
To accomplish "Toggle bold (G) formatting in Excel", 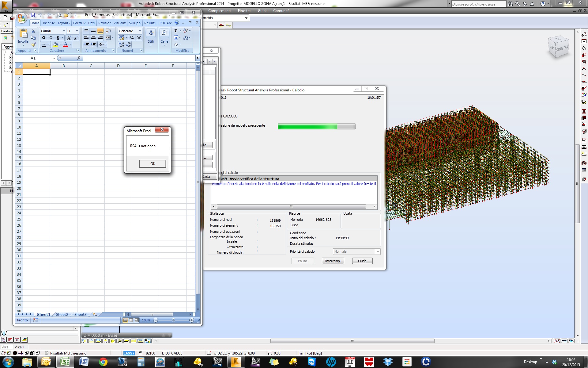I will (x=43, y=38).
